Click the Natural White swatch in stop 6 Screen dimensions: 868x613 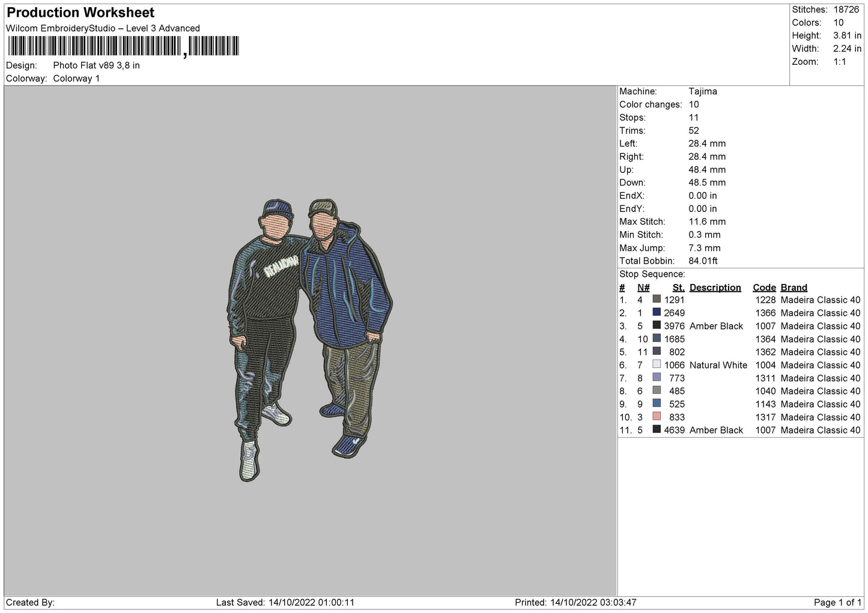coord(657,364)
